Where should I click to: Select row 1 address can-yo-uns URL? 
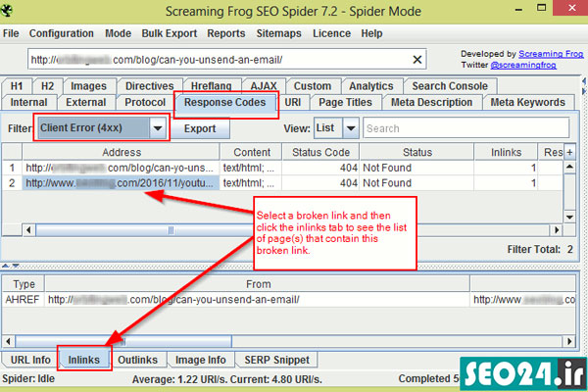click(x=120, y=168)
